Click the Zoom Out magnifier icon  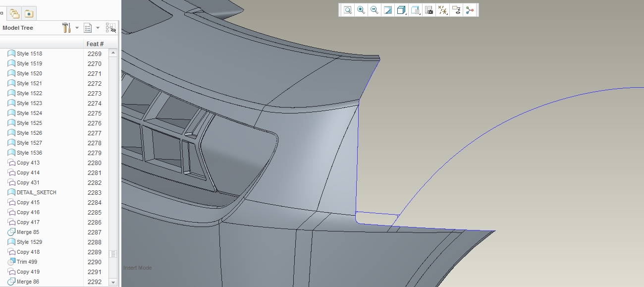[375, 10]
